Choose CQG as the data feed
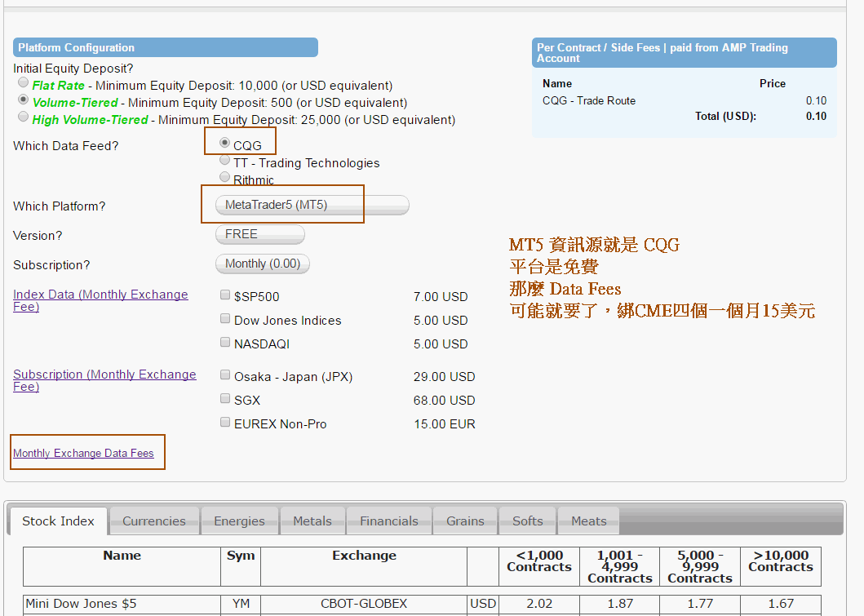 [x=224, y=143]
